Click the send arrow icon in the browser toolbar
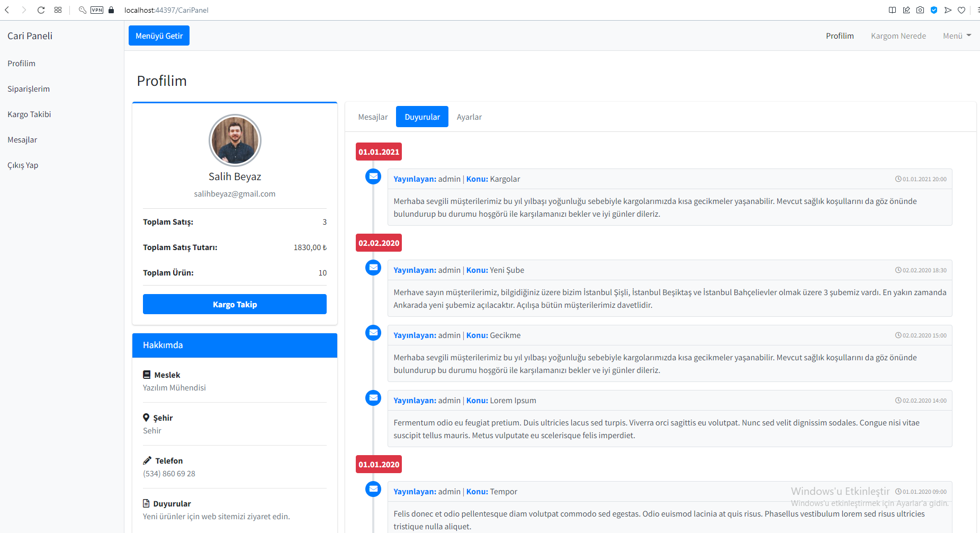This screenshot has height=533, width=980. pyautogui.click(x=948, y=10)
